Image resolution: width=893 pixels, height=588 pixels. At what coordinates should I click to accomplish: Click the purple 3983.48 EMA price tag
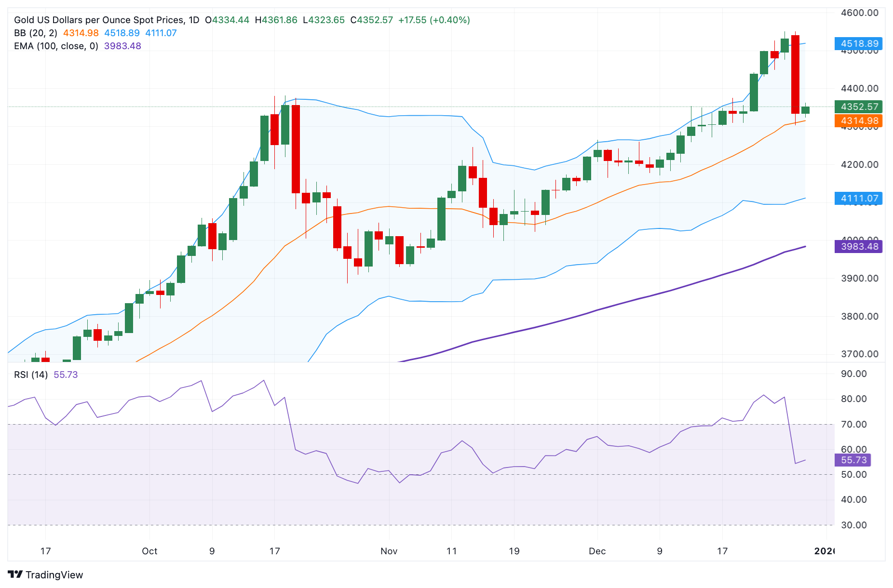tap(859, 246)
